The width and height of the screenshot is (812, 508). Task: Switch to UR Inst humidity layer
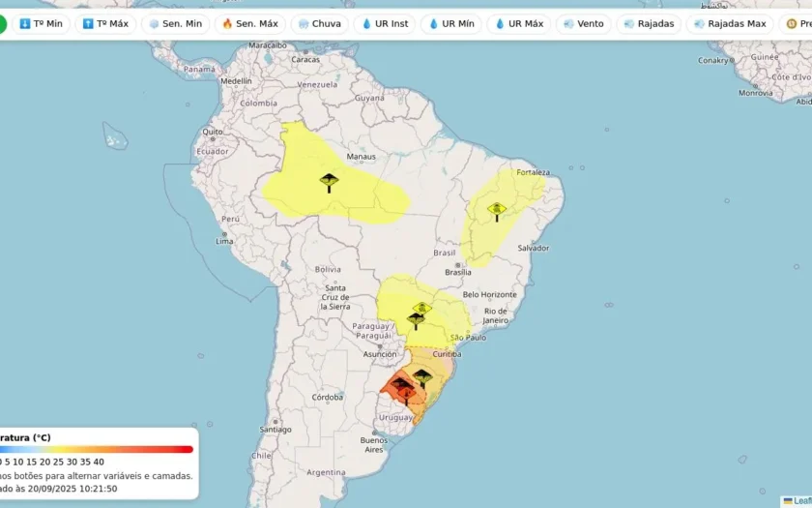tap(385, 24)
